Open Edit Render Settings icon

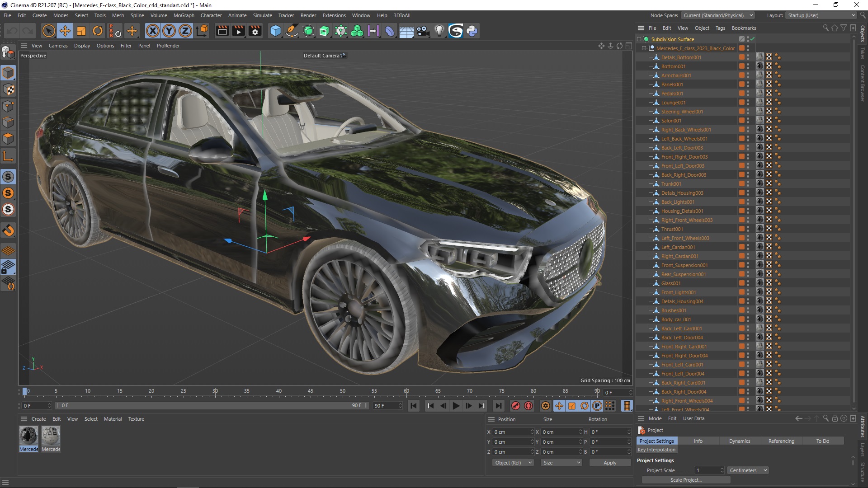(255, 31)
